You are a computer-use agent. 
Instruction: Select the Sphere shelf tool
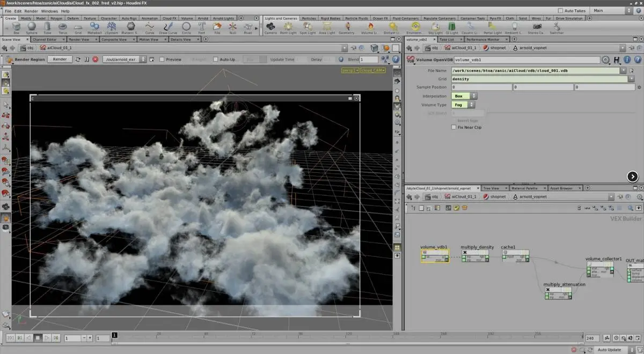32,27
